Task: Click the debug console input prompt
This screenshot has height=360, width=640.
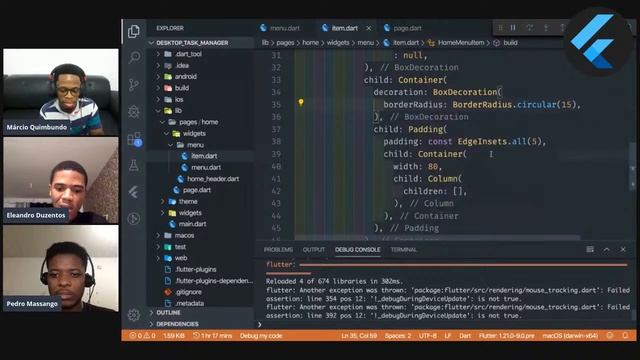Action: (445, 324)
